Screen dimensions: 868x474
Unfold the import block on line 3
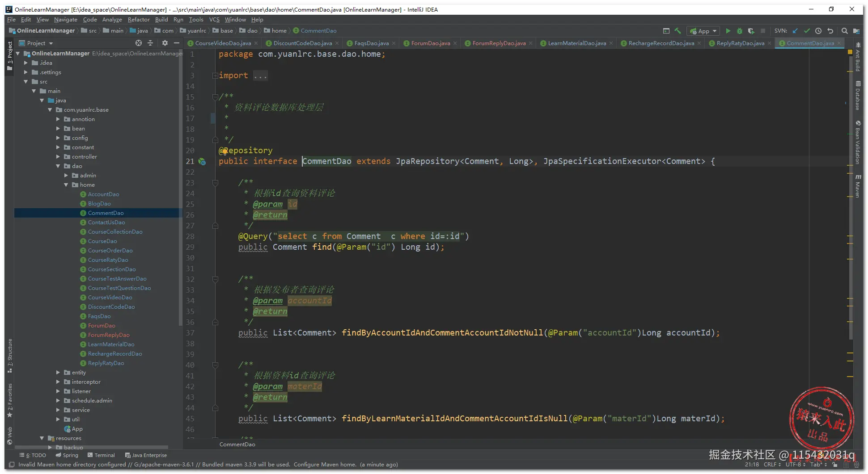[x=215, y=76]
